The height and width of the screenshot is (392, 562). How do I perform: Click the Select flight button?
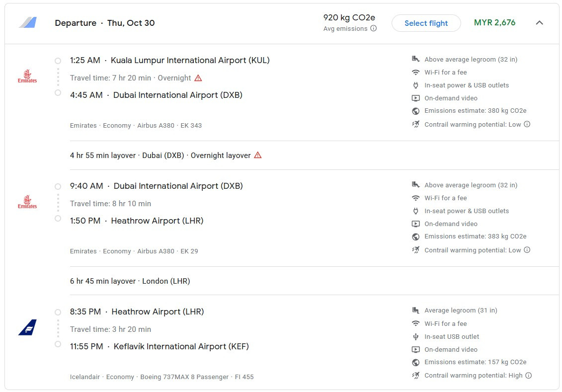426,23
